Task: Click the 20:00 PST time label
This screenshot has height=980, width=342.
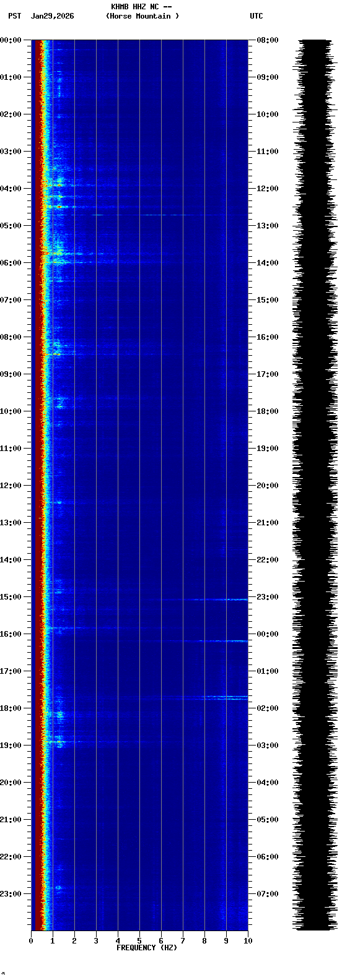Action: (x=11, y=783)
